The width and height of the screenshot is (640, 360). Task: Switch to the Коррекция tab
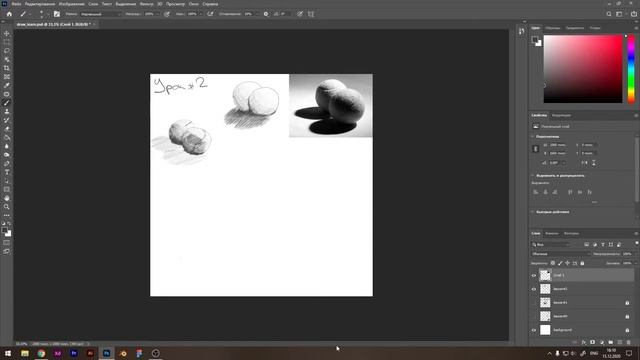click(x=561, y=116)
